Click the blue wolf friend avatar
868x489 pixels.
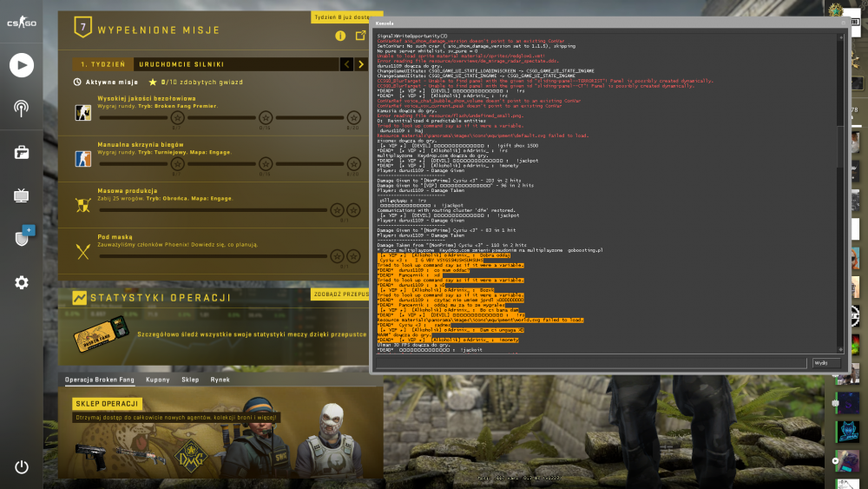click(847, 432)
